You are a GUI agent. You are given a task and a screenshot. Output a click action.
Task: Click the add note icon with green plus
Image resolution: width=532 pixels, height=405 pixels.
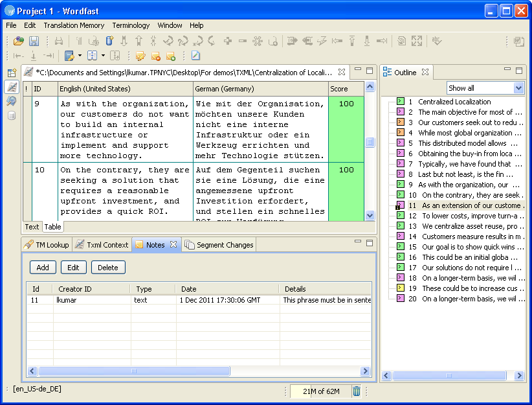tap(171, 56)
